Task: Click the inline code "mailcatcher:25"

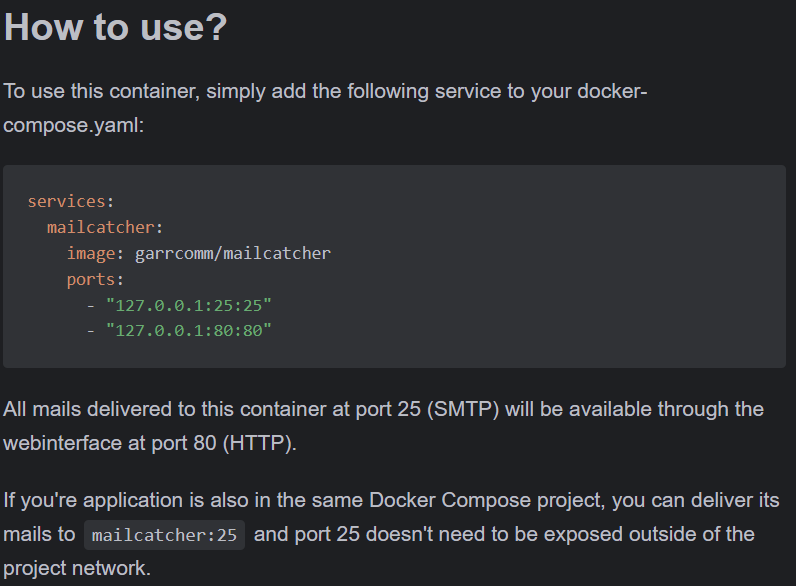Action: pyautogui.click(x=164, y=535)
